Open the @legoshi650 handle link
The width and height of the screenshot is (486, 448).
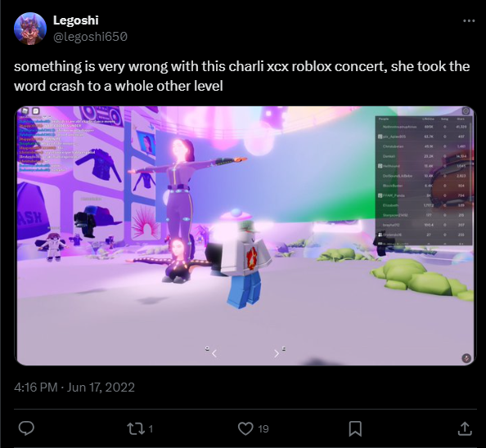[x=90, y=37]
